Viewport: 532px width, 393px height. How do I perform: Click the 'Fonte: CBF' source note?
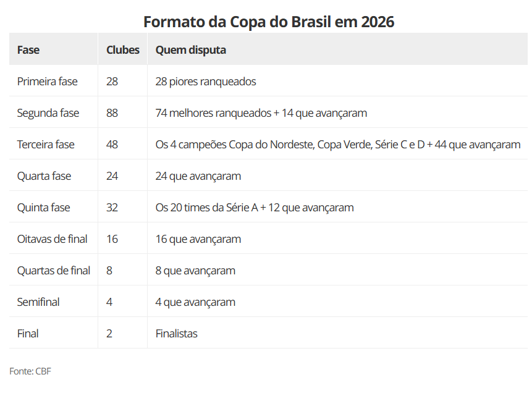[x=30, y=371]
